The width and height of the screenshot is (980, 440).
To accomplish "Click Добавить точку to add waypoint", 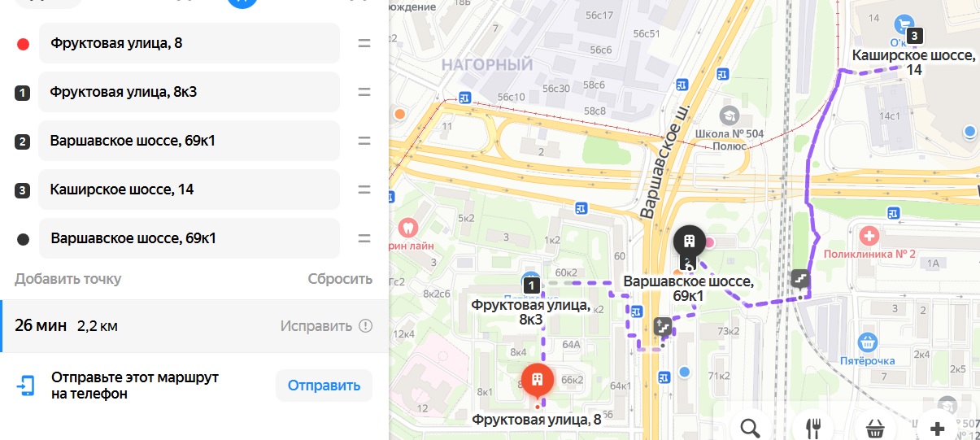I will [68, 279].
